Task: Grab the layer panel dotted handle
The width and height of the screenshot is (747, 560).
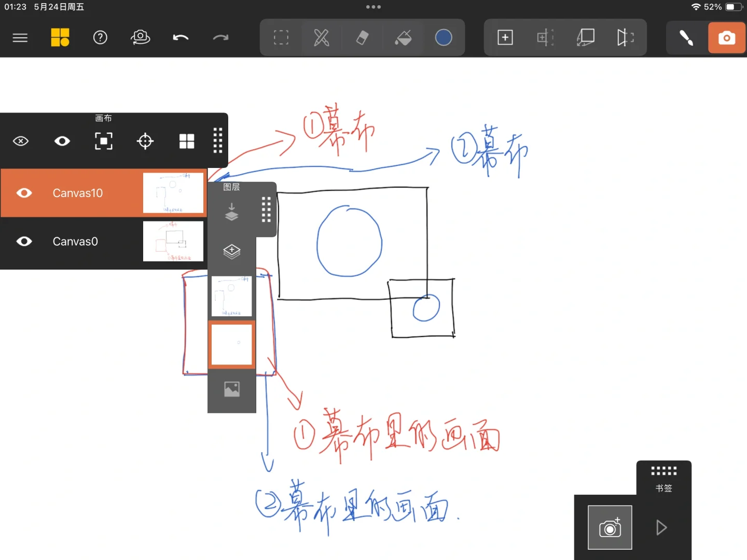Action: (x=266, y=209)
